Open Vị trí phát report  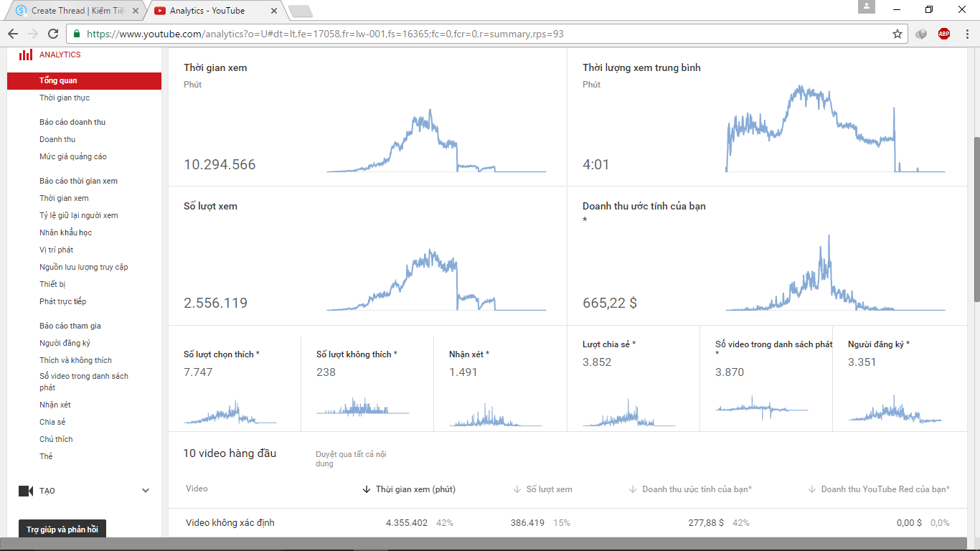click(57, 250)
